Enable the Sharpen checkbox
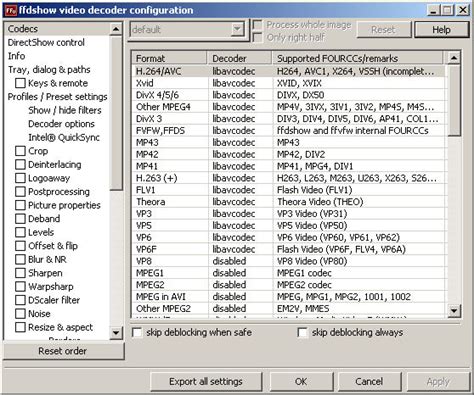The image size is (474, 395). coord(20,273)
